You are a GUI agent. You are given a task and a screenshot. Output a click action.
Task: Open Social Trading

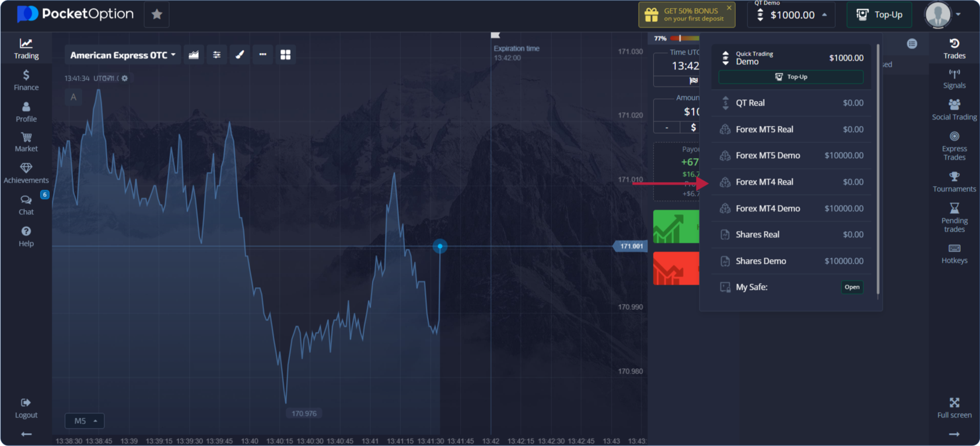coord(954,110)
